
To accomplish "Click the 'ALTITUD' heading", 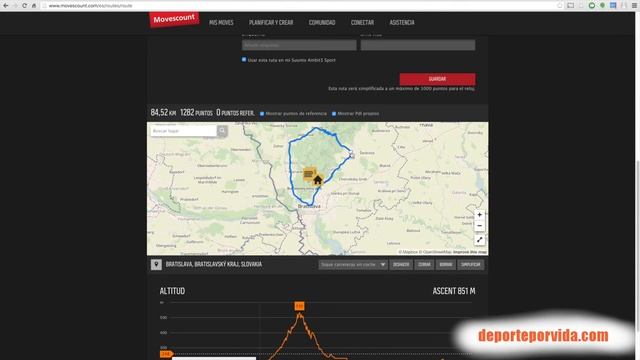I will coord(172,291).
